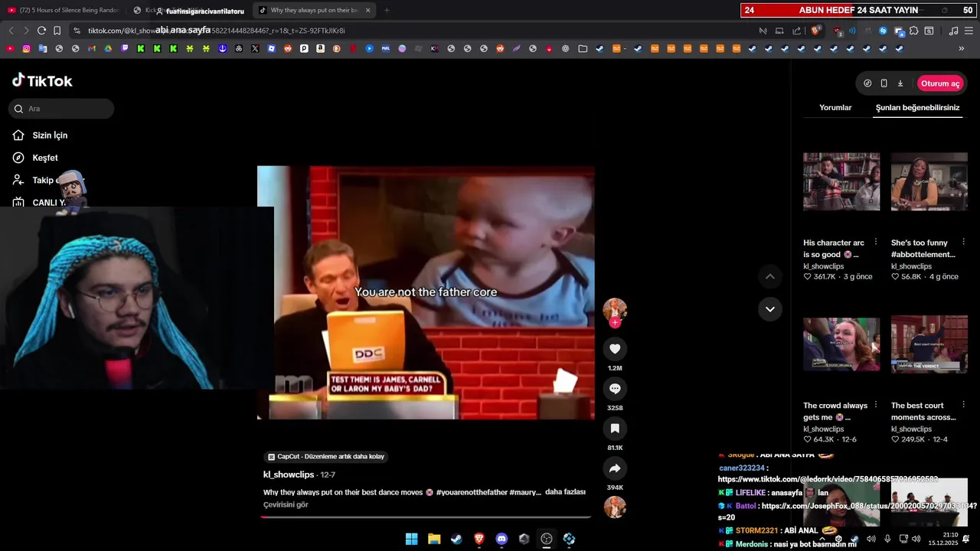Viewport: 980px width, 551px height.
Task: Open the tiktok.com link in stream chat
Action: [x=828, y=479]
